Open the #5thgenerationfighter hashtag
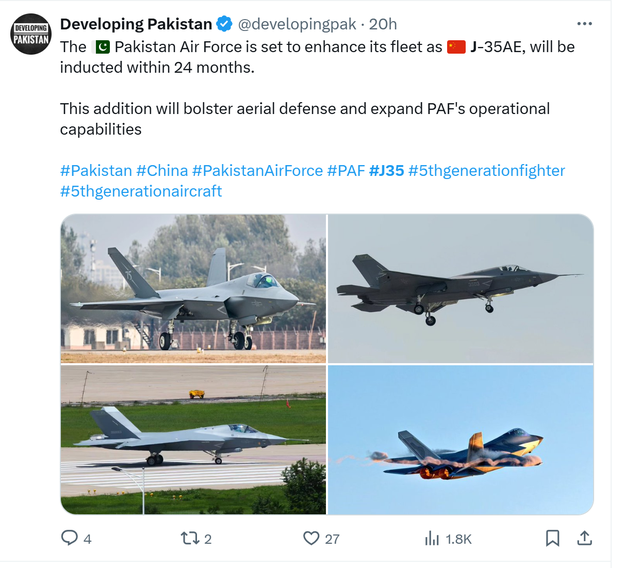This screenshot has width=640, height=568. click(486, 170)
